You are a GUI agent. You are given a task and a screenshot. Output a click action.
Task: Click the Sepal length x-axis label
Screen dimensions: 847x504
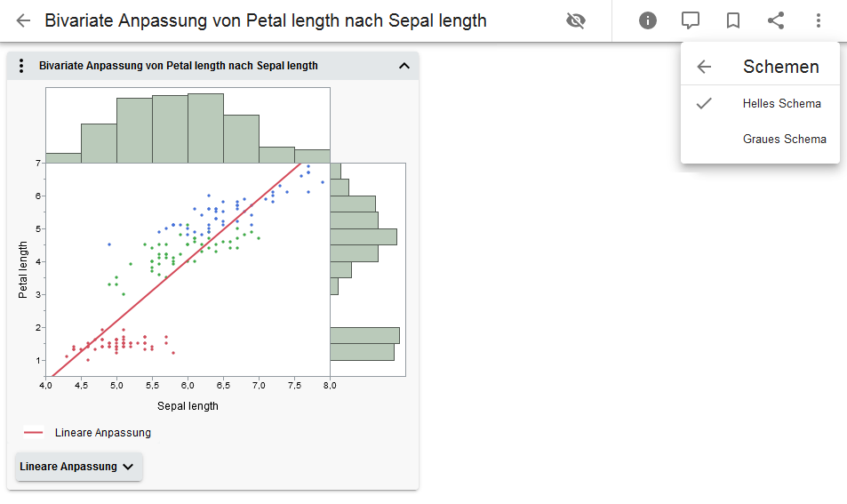coord(188,406)
